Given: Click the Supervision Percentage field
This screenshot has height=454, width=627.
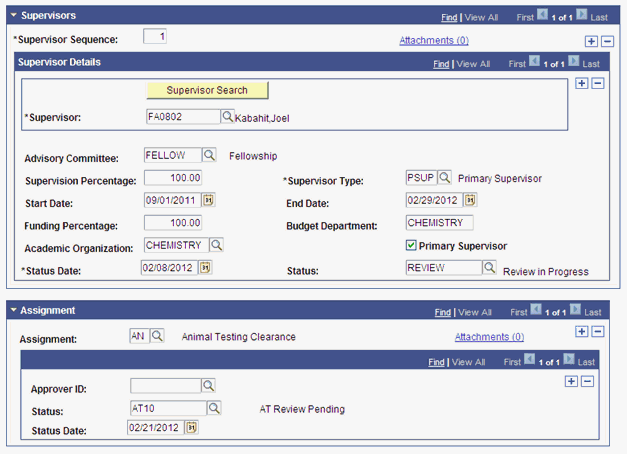Looking at the screenshot, I should pyautogui.click(x=173, y=178).
